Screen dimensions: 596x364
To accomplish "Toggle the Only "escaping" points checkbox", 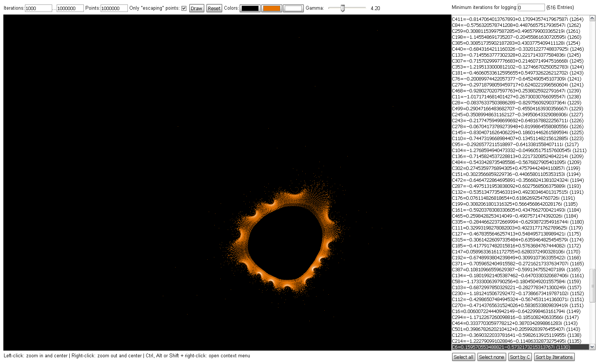I will (x=184, y=8).
